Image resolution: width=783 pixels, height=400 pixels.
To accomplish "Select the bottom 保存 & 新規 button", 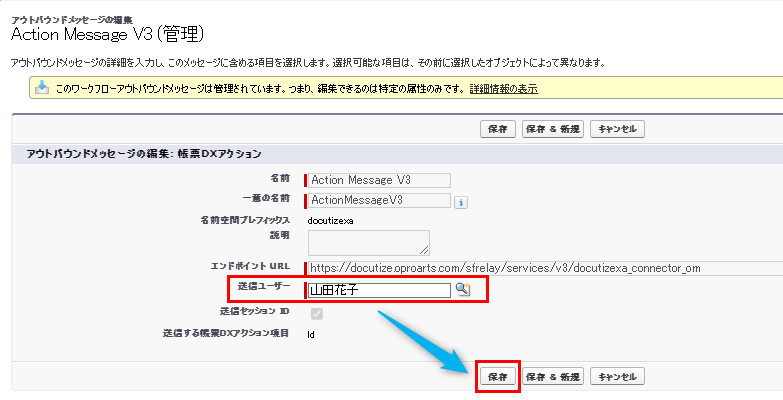I will click(553, 376).
